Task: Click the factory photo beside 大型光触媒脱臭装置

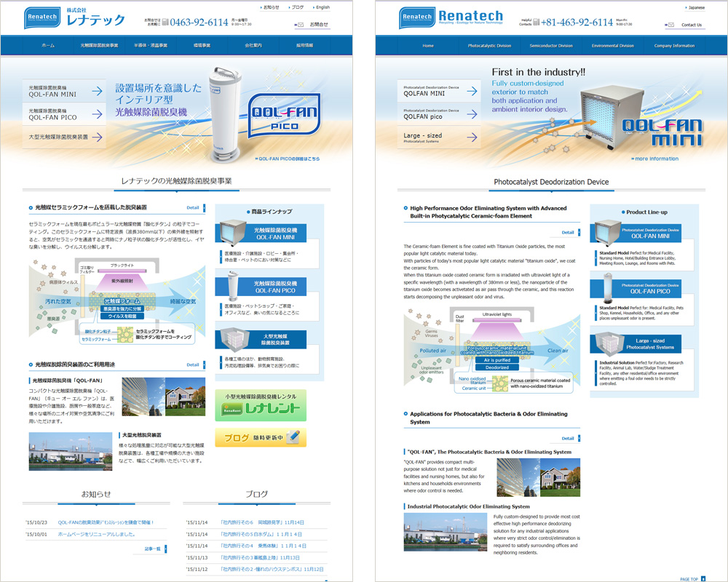Action: 71,452
